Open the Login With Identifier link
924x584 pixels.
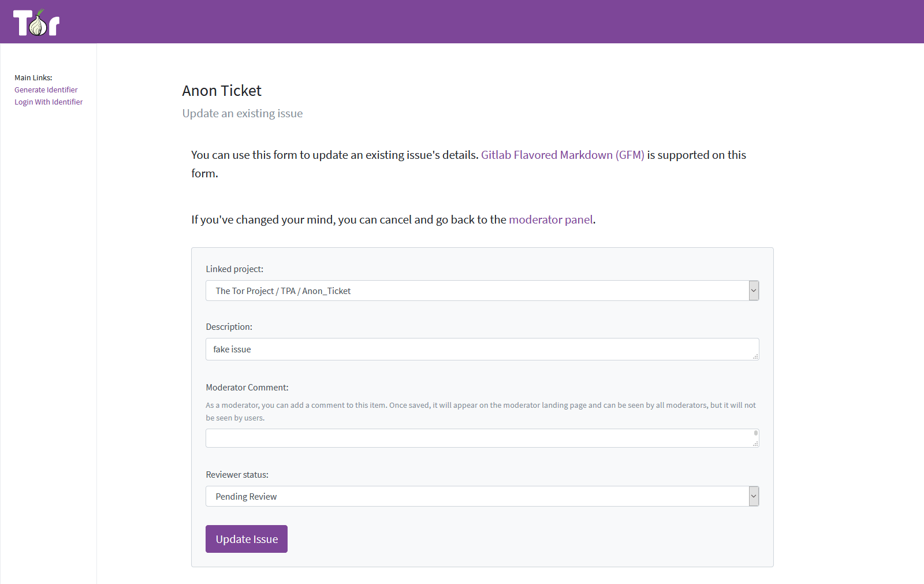pyautogui.click(x=49, y=102)
